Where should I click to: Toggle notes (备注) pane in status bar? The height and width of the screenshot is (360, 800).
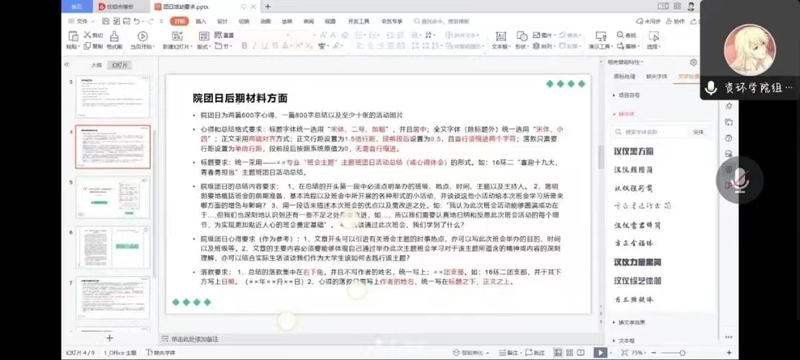pyautogui.click(x=509, y=352)
